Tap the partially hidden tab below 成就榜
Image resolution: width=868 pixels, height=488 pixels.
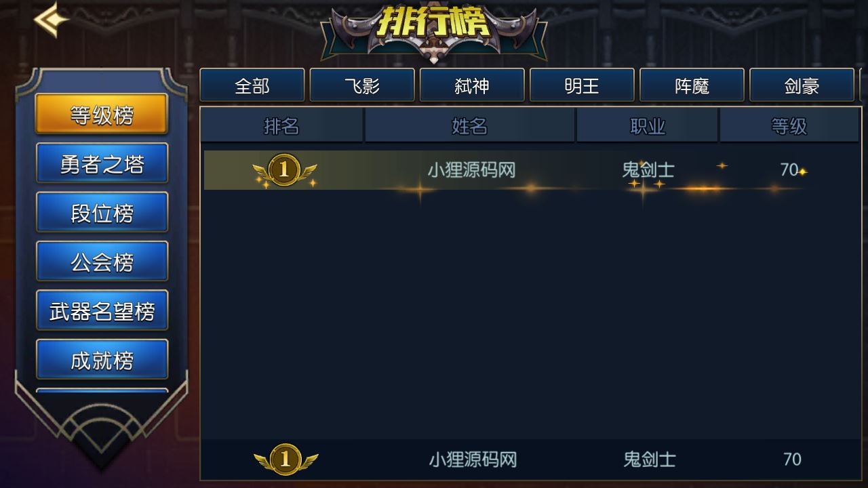[102, 391]
